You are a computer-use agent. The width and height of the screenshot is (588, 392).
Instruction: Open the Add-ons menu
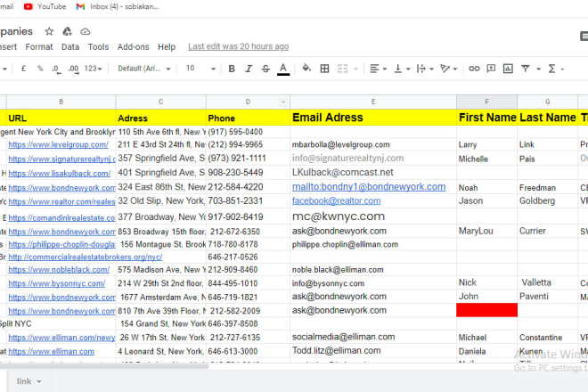pyautogui.click(x=133, y=47)
